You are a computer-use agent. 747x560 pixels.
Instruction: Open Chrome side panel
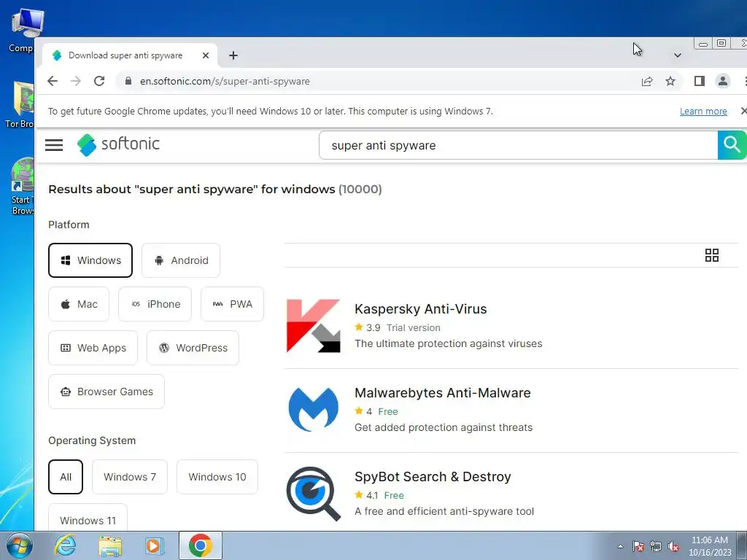tap(700, 82)
